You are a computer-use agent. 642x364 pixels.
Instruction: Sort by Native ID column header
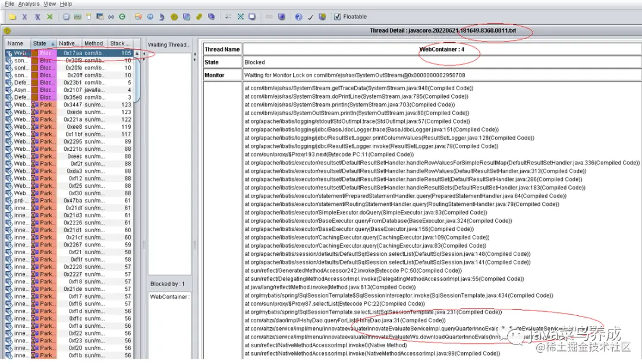[68, 43]
